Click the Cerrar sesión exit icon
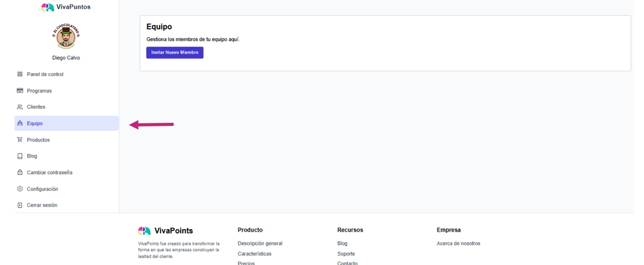The image size is (644, 265). pyautogui.click(x=20, y=205)
